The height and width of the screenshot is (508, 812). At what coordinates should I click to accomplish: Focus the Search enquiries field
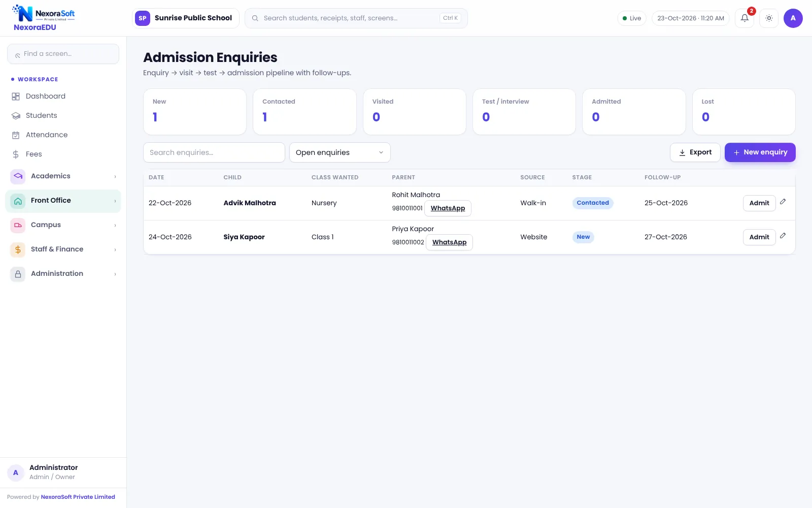(x=214, y=152)
